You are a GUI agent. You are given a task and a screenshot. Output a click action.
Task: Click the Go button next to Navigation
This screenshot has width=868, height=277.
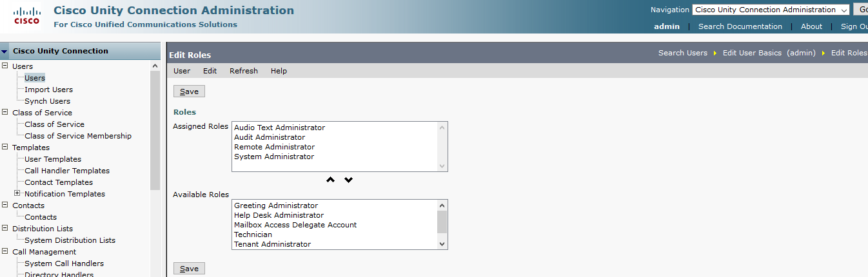point(861,10)
